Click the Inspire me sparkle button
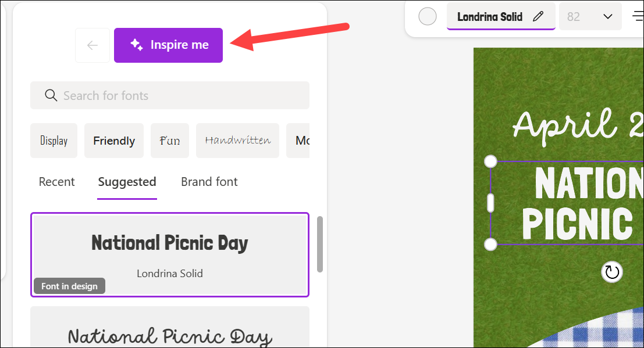The height and width of the screenshot is (348, 644). [x=168, y=45]
